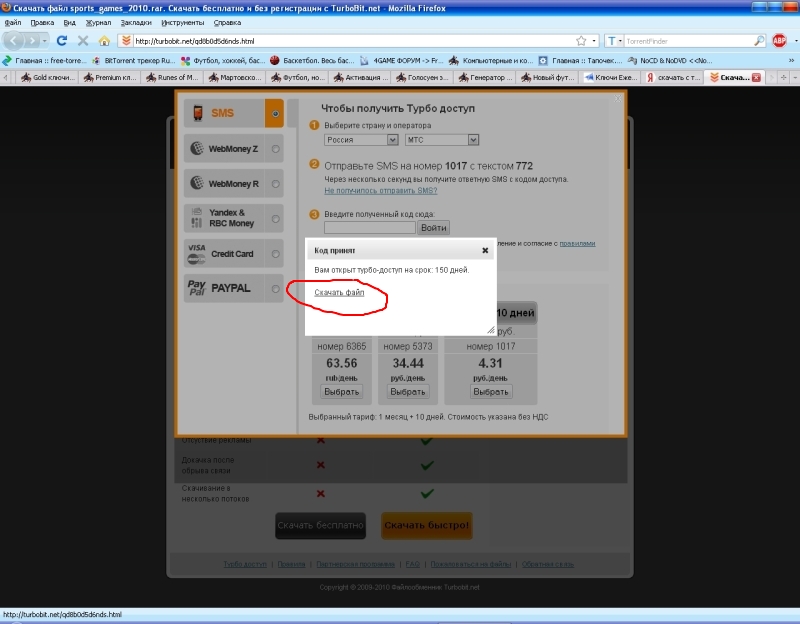This screenshot has width=800, height=624.
Task: Click the 'Скачать бесплатно' button
Action: (x=320, y=526)
